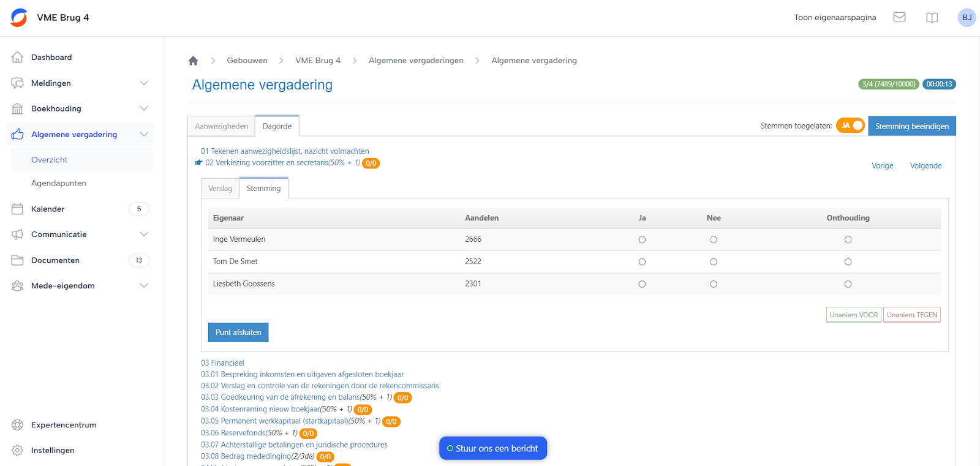Image resolution: width=980 pixels, height=466 pixels.
Task: Open the book manual icon in header
Action: point(932,18)
